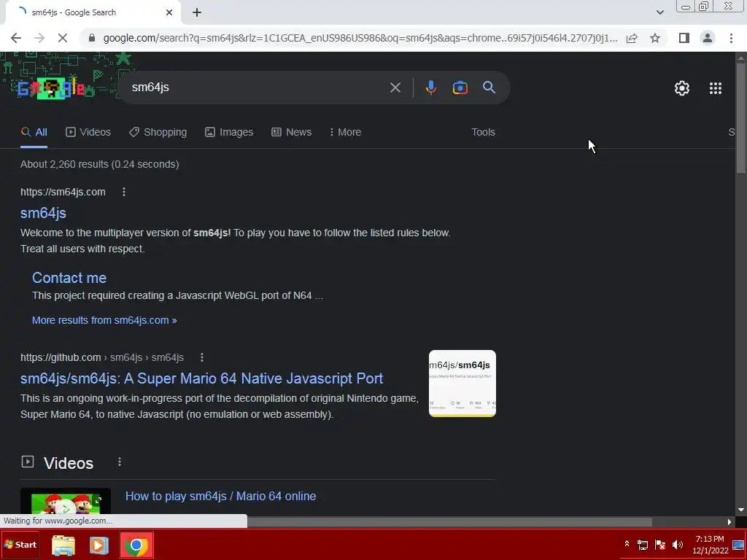Open the Chrome three-dot menu
Viewport: 747px width, 560px height.
(x=731, y=38)
